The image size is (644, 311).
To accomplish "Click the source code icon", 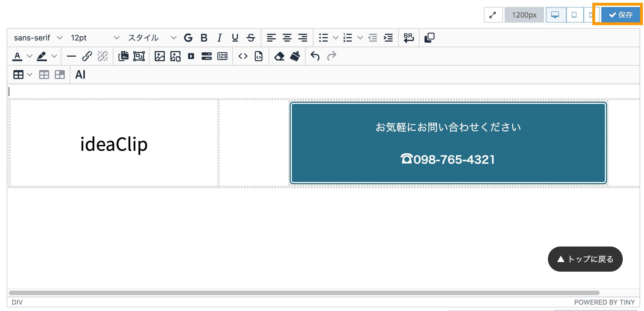I will [x=243, y=56].
